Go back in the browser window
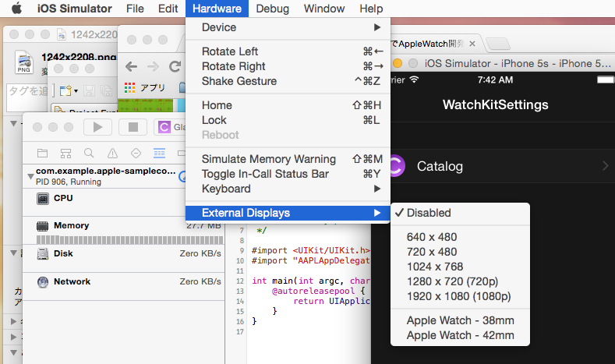615x364 pixels. (x=132, y=67)
